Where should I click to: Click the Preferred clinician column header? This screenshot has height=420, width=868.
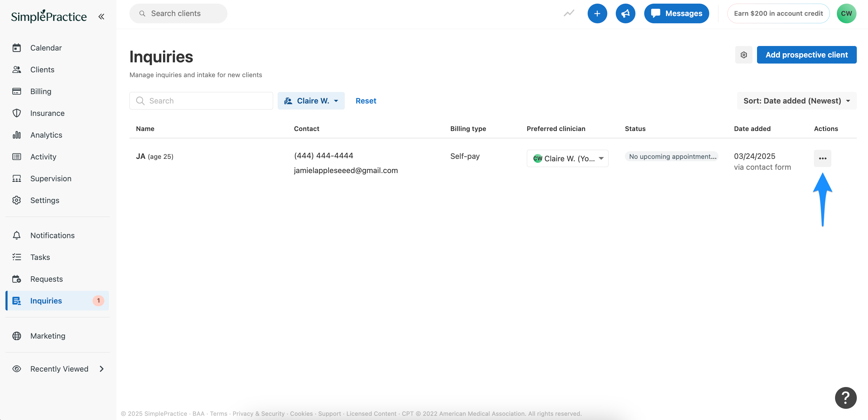pos(556,128)
